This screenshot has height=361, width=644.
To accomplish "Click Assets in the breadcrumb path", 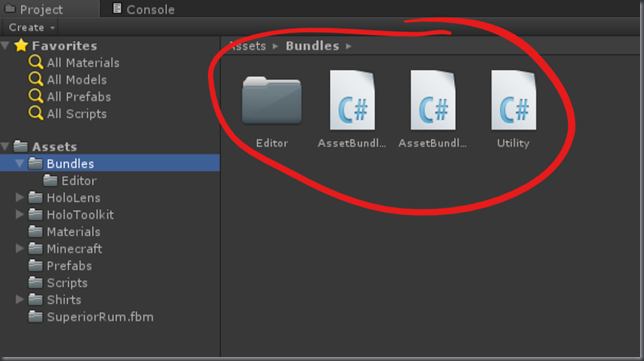I will coord(247,46).
